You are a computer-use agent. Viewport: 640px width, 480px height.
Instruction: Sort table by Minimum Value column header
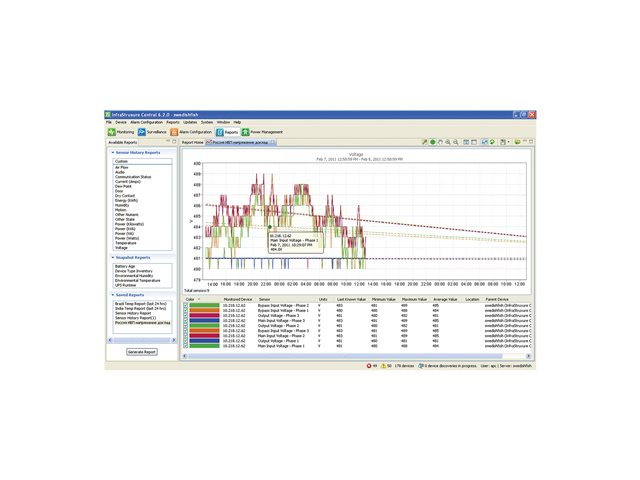(383, 298)
